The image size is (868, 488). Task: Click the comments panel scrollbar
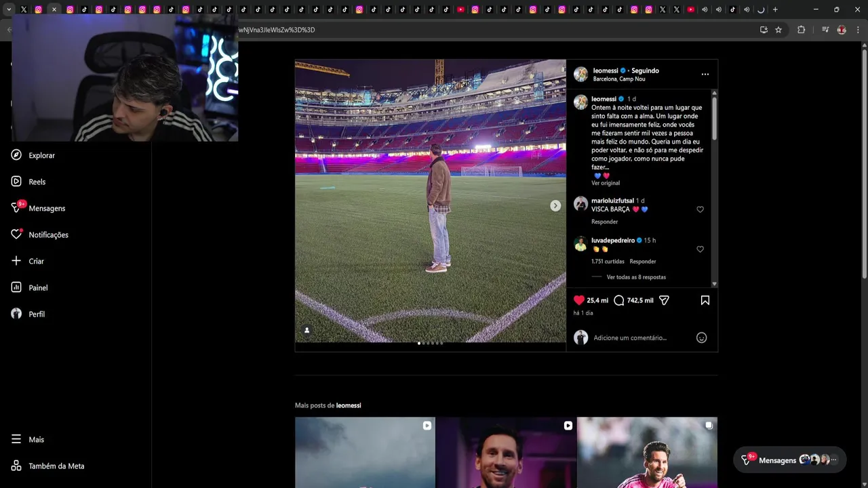pyautogui.click(x=714, y=119)
